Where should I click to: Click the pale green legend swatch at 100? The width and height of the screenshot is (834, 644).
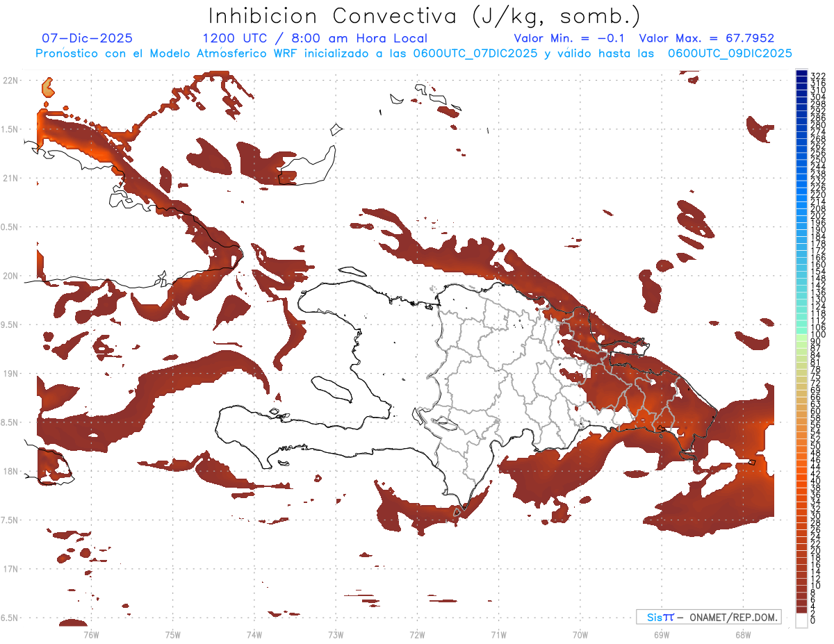801,337
